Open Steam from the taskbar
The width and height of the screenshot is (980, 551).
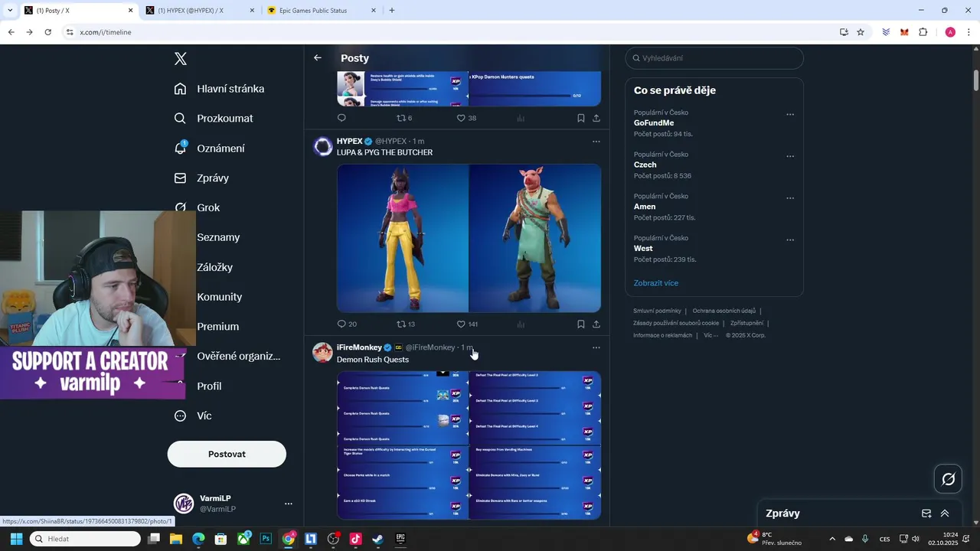pyautogui.click(x=377, y=539)
